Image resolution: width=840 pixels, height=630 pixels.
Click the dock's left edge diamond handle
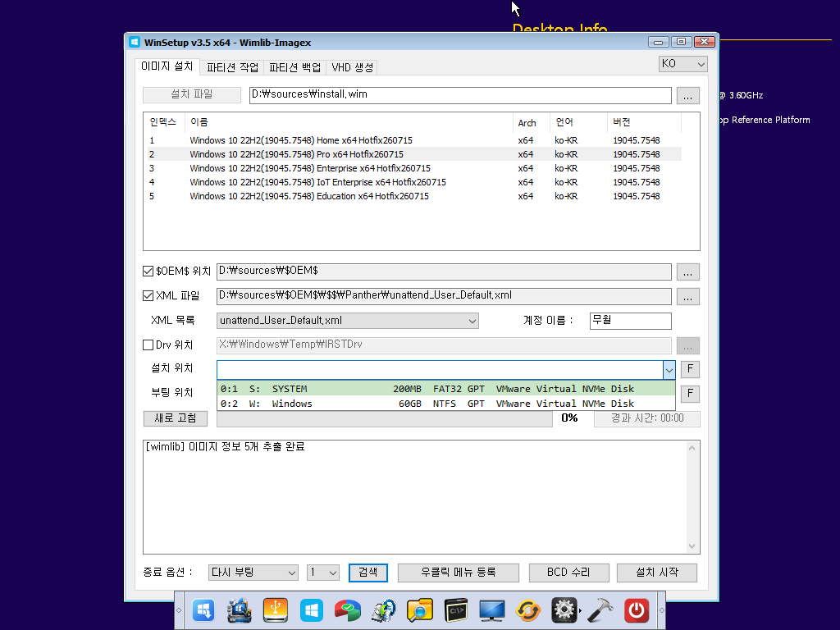(179, 610)
